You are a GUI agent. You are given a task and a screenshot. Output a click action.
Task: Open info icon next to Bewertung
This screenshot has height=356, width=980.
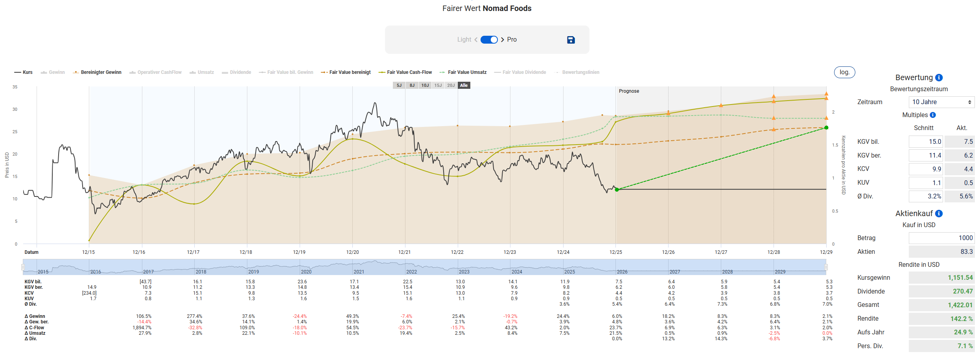939,77
